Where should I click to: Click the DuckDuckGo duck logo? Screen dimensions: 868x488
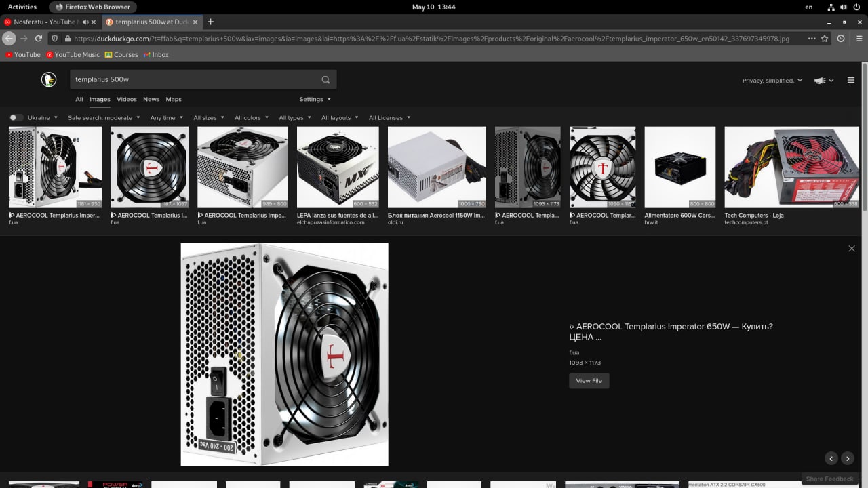(x=48, y=79)
